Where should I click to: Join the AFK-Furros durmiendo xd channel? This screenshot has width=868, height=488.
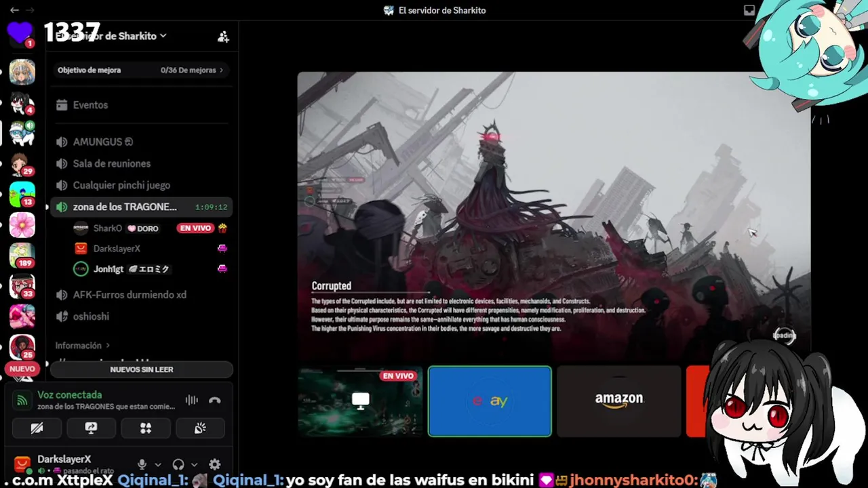point(141,295)
